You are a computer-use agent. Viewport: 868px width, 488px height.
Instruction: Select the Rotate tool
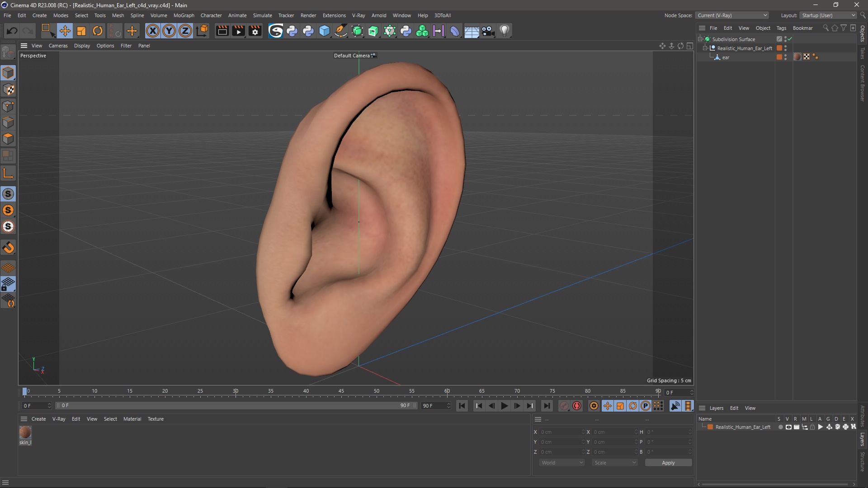98,31
